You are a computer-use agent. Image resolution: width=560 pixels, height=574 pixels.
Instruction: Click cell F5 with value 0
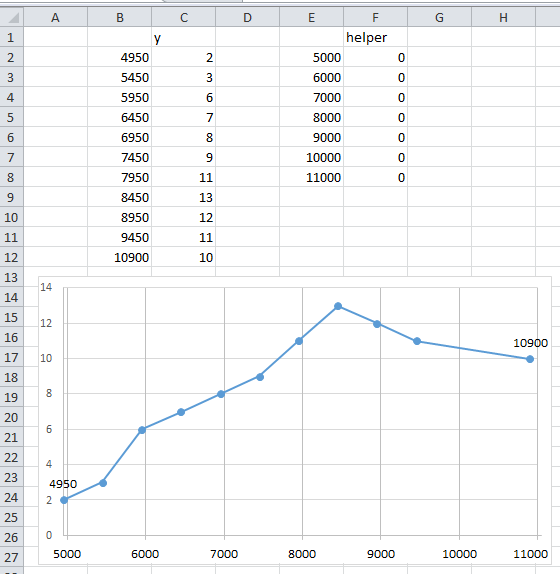pos(376,118)
